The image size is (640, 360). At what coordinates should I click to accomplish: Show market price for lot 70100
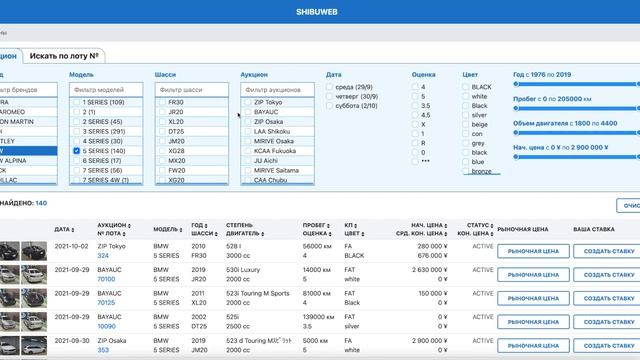click(x=533, y=275)
